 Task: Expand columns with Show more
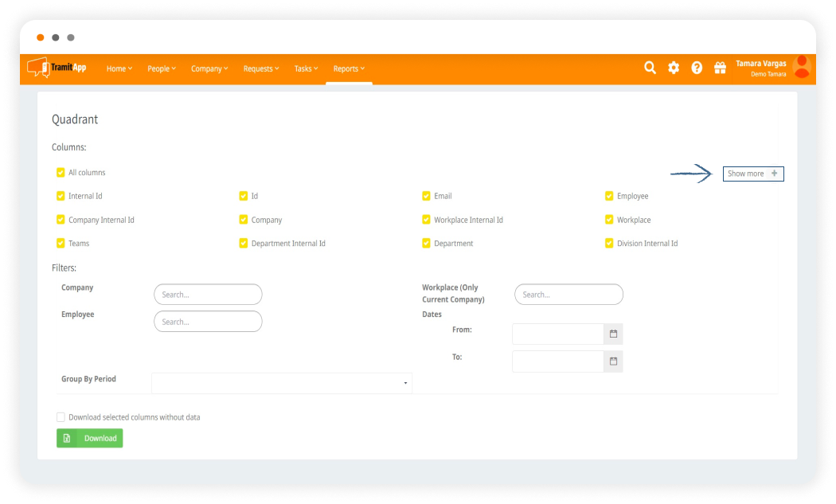click(x=752, y=174)
